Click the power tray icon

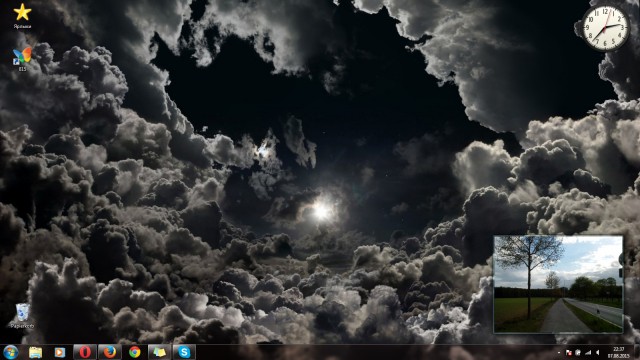pos(578,352)
